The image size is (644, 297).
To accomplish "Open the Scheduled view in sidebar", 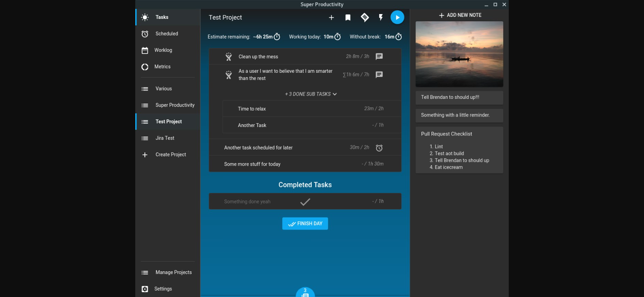I will click(x=167, y=34).
